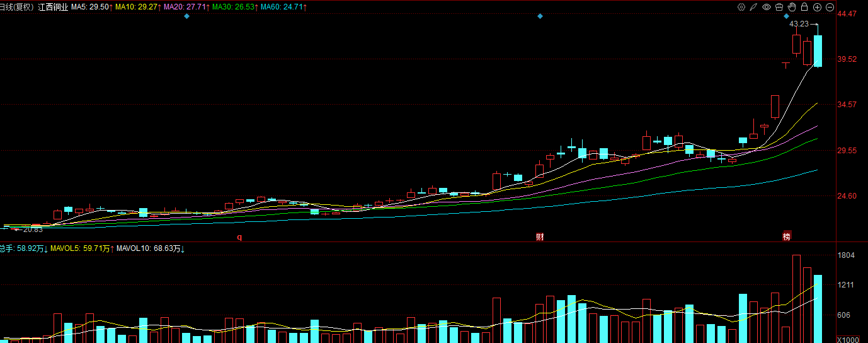Click the 财 financial report marker

tap(540, 236)
